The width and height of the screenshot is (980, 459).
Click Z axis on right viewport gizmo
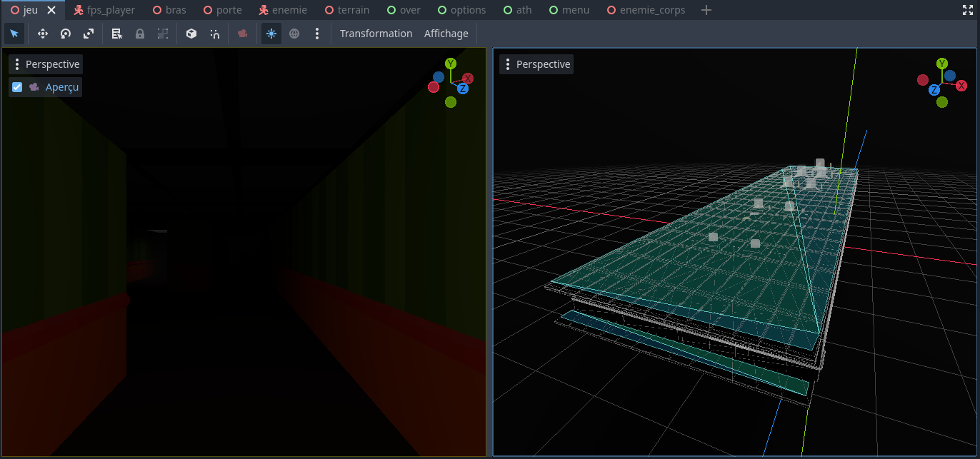(x=934, y=90)
